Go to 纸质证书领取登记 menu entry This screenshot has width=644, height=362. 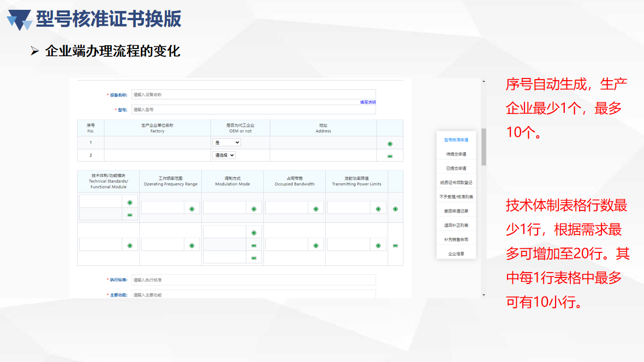456,183
